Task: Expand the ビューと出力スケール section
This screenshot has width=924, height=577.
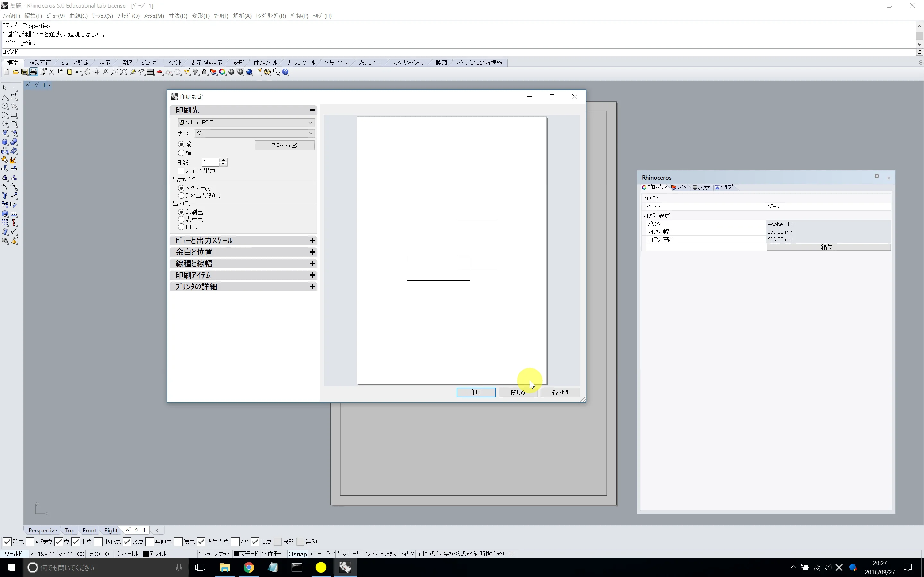Action: (x=312, y=240)
